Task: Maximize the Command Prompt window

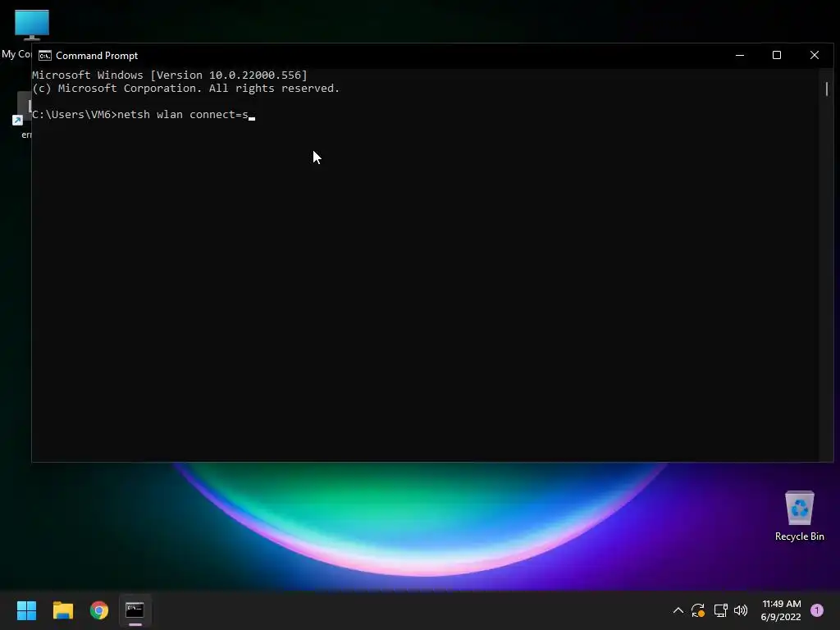Action: [x=777, y=55]
